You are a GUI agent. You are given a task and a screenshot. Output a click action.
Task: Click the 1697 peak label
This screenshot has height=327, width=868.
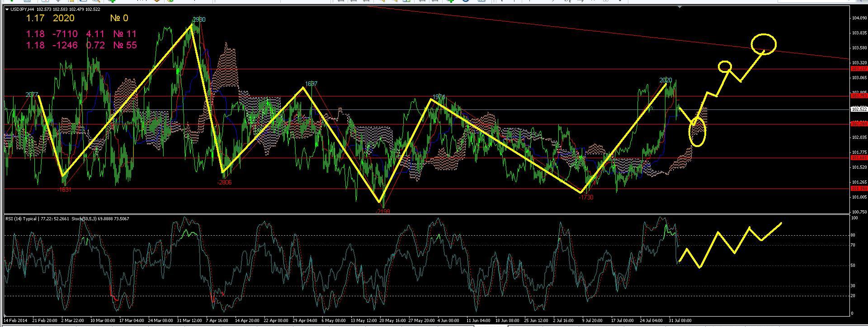pos(311,84)
